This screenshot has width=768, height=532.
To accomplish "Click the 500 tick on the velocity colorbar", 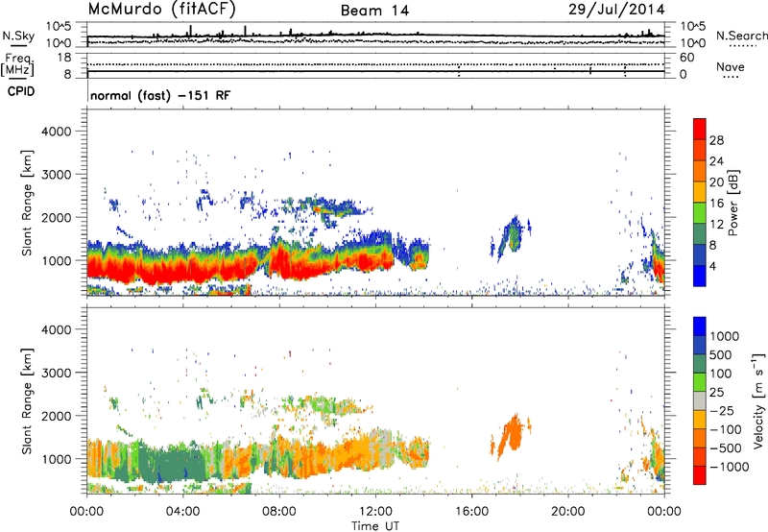I will pos(721,354).
